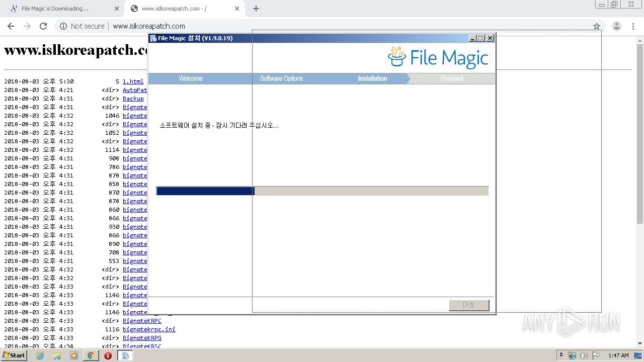The height and width of the screenshot is (362, 644).
Task: Open the AutoPat directory link
Action: (x=135, y=90)
